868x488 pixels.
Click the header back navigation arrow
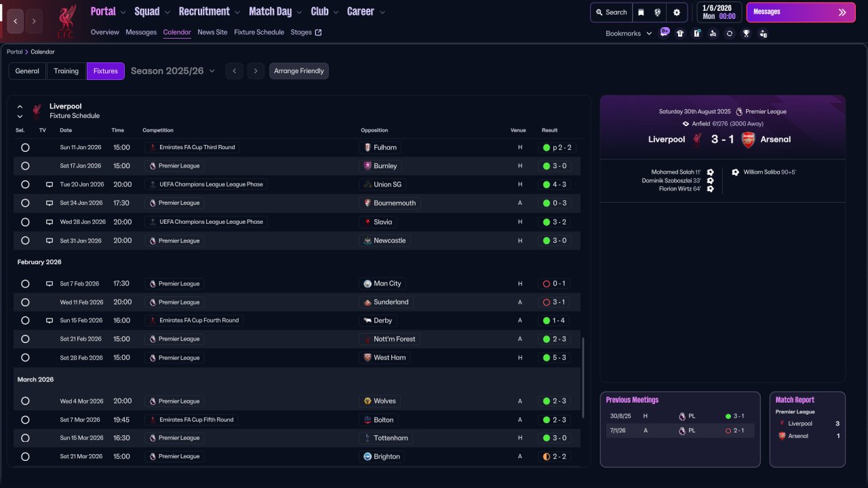tap(16, 21)
